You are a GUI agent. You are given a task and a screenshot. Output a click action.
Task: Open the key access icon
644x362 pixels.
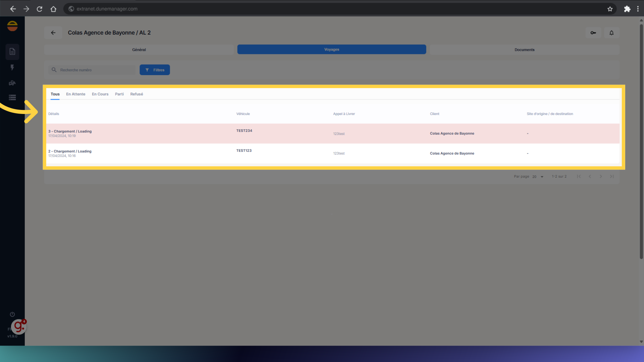tap(593, 33)
